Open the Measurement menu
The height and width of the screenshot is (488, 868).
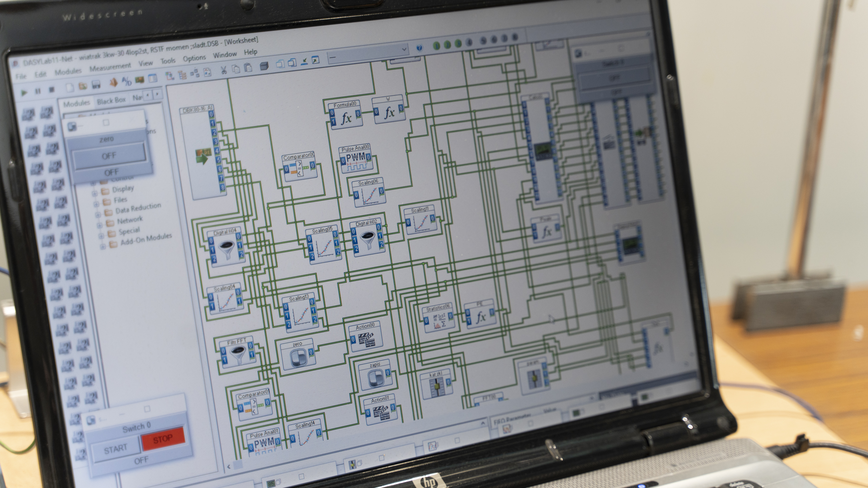click(110, 67)
